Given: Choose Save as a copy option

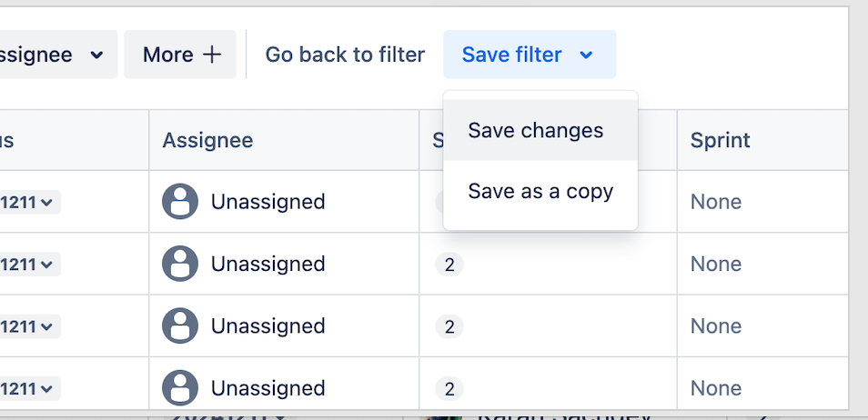Looking at the screenshot, I should (x=540, y=192).
